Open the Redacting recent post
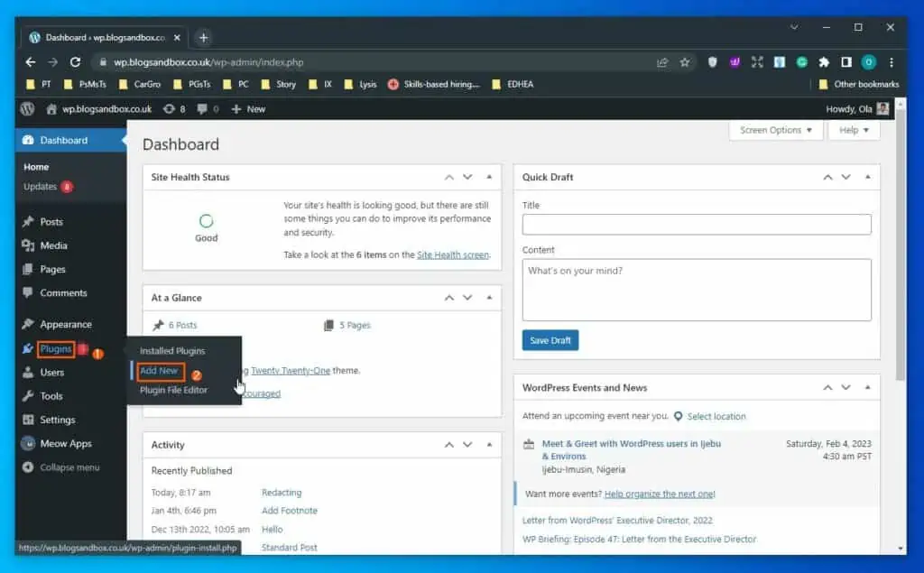This screenshot has height=573, width=924. click(282, 493)
